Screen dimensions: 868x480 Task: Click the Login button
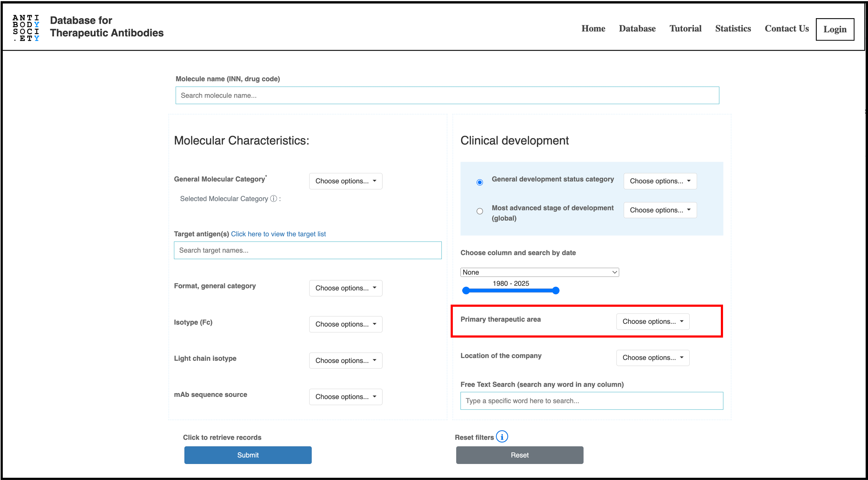[835, 29]
